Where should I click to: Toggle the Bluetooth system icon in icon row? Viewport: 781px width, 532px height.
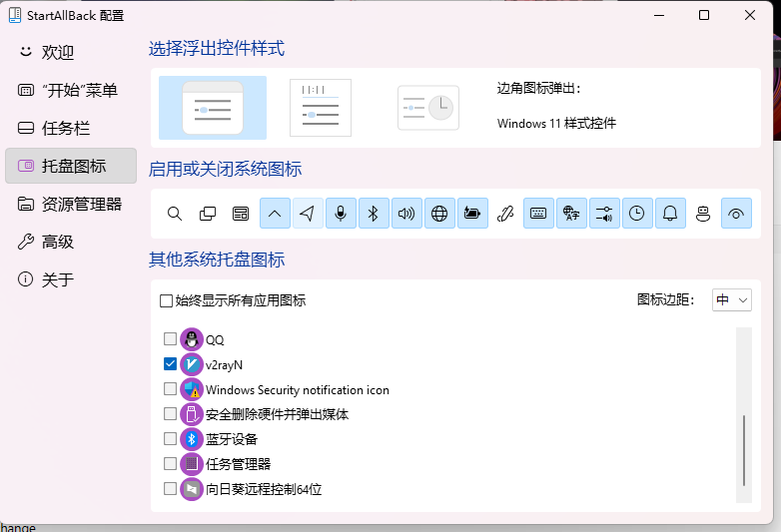pos(374,214)
